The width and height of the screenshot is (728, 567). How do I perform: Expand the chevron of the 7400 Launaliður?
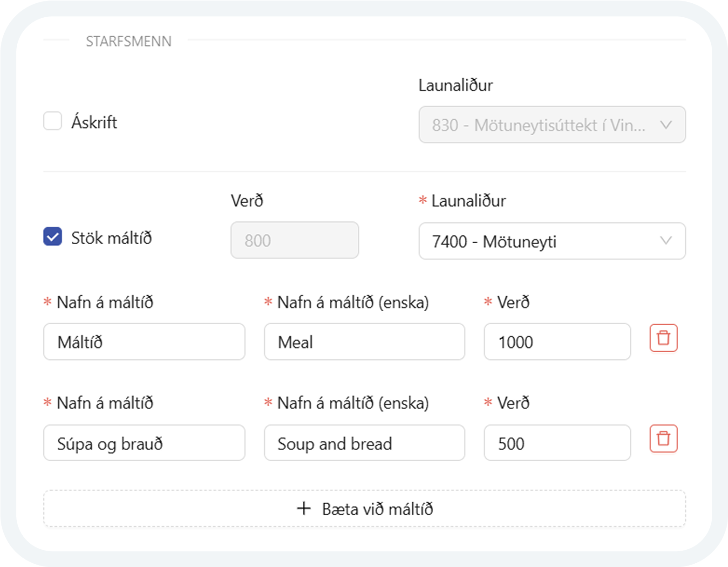coord(666,241)
